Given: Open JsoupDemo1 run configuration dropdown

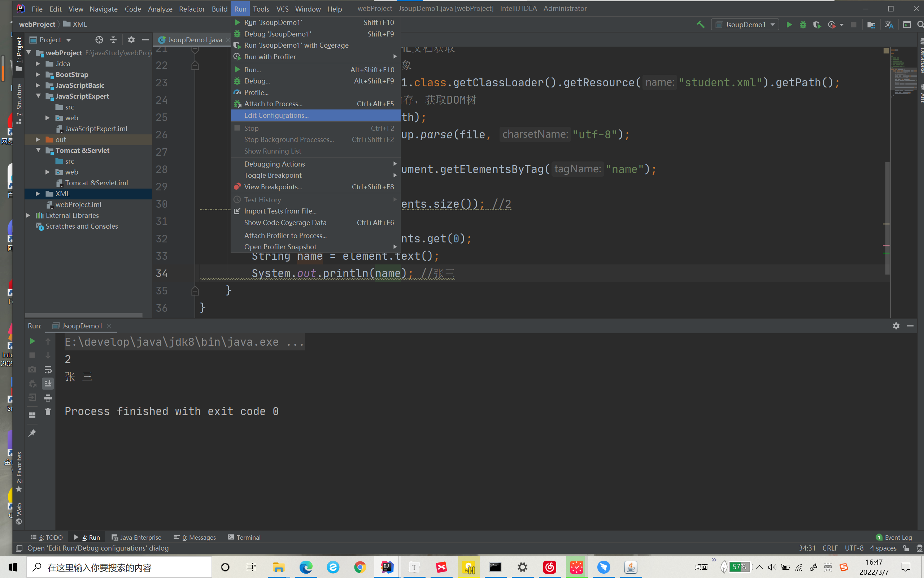Looking at the screenshot, I should [745, 25].
